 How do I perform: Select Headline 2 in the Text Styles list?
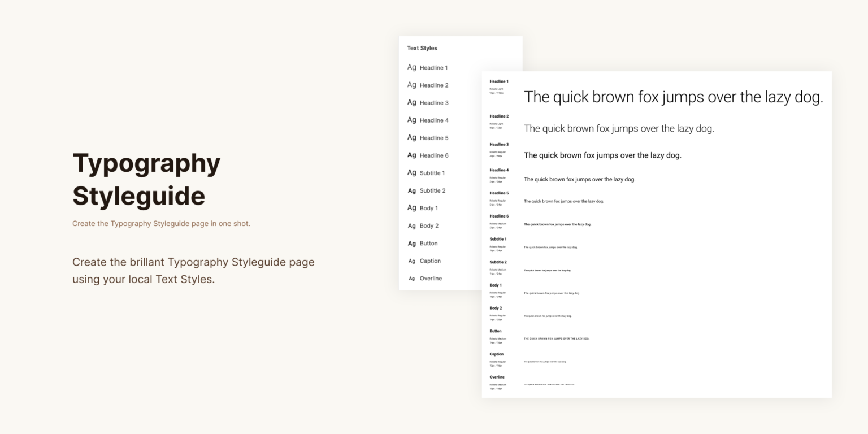point(434,85)
